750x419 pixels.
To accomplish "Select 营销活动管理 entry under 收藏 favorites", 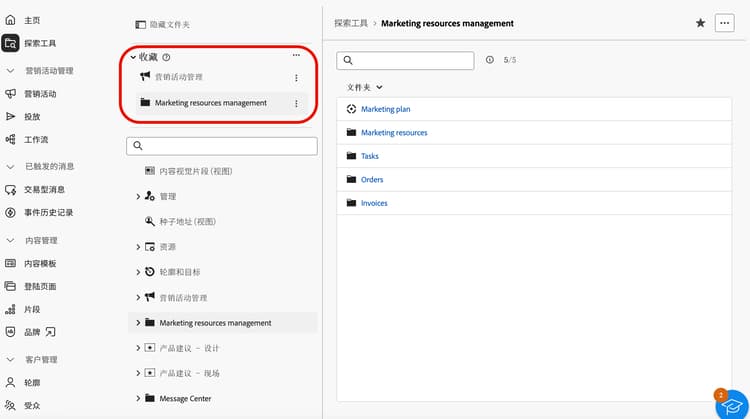I will pyautogui.click(x=178, y=77).
